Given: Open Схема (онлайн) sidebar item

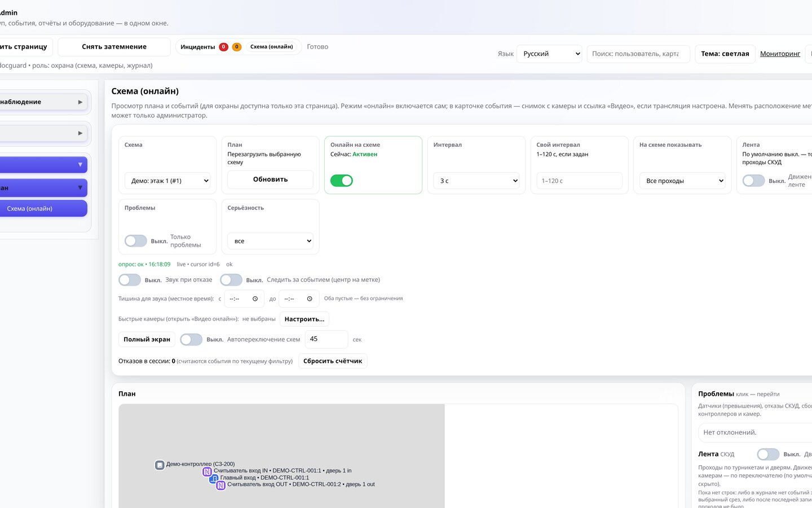Looking at the screenshot, I should tap(42, 209).
